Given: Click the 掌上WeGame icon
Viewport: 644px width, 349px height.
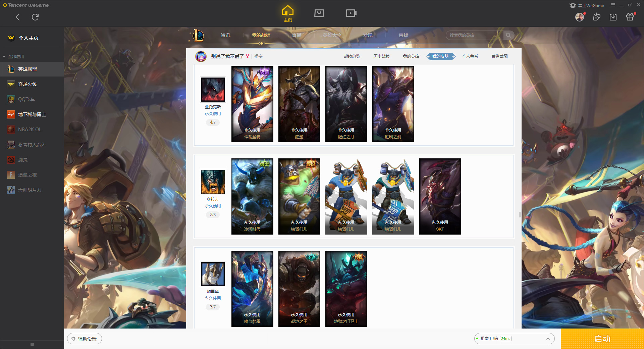Looking at the screenshot, I should click(573, 5).
